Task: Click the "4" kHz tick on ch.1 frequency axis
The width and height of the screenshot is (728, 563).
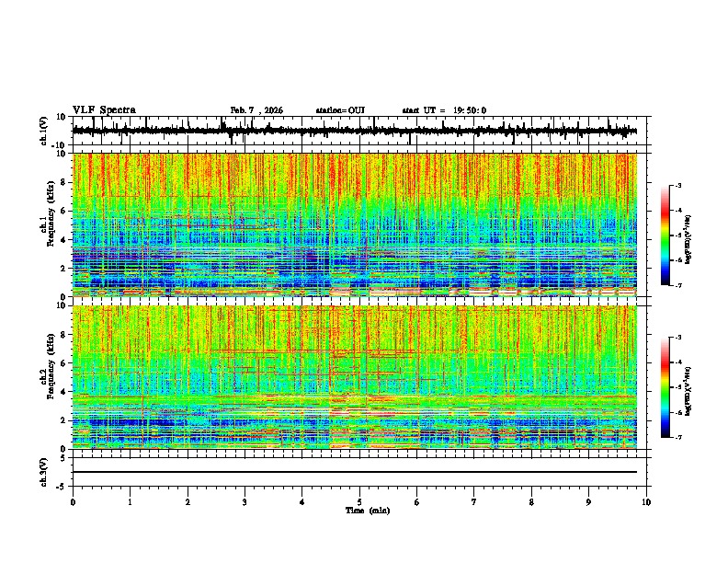Action: click(x=64, y=240)
